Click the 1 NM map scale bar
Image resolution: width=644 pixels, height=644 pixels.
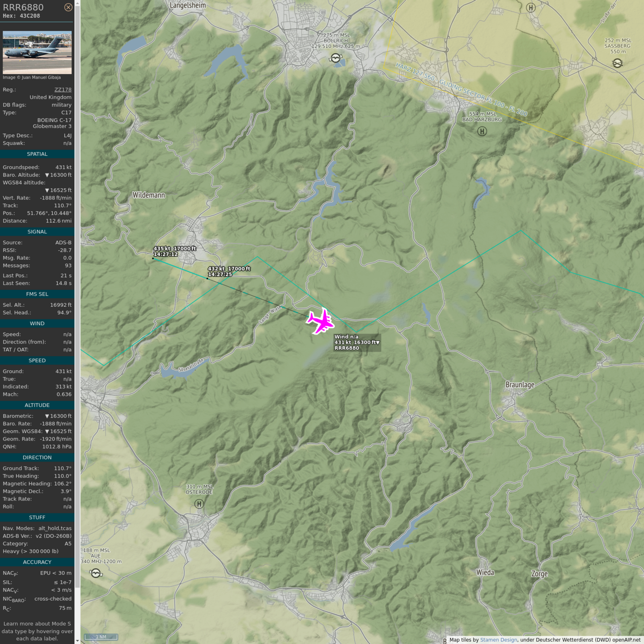point(101,637)
